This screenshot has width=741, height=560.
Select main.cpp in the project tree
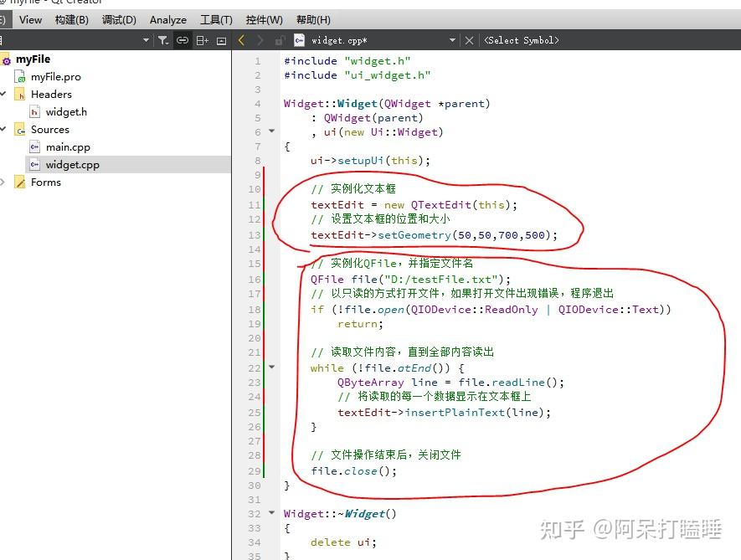tap(67, 146)
